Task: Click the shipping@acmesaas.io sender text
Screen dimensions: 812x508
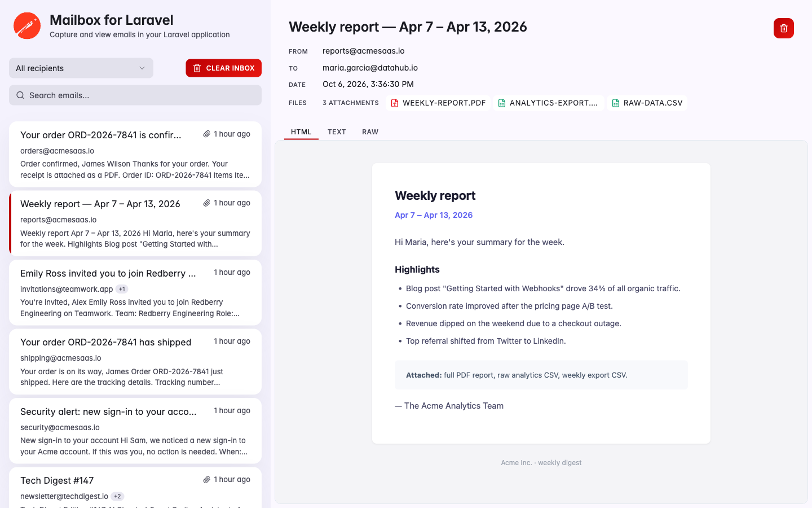Action: [61, 358]
